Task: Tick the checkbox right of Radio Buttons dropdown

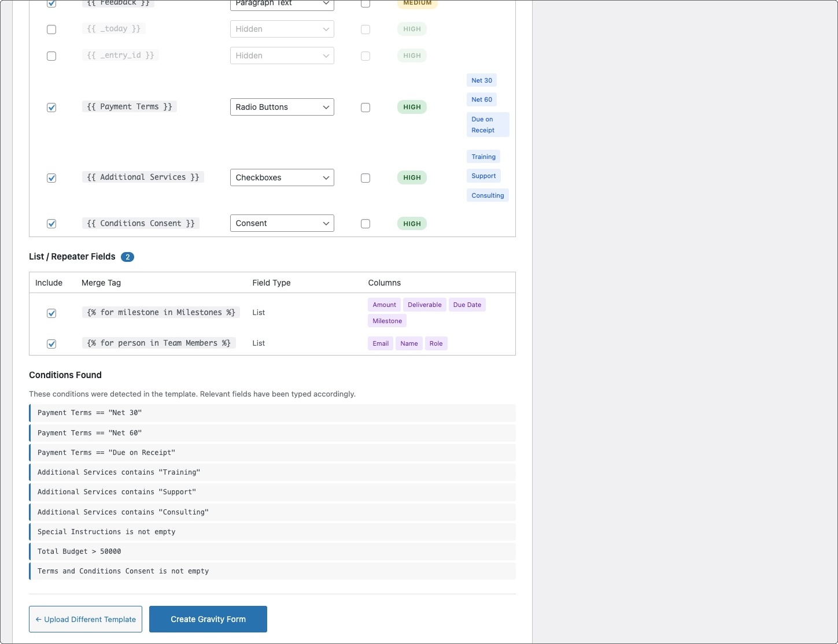Action: point(366,108)
